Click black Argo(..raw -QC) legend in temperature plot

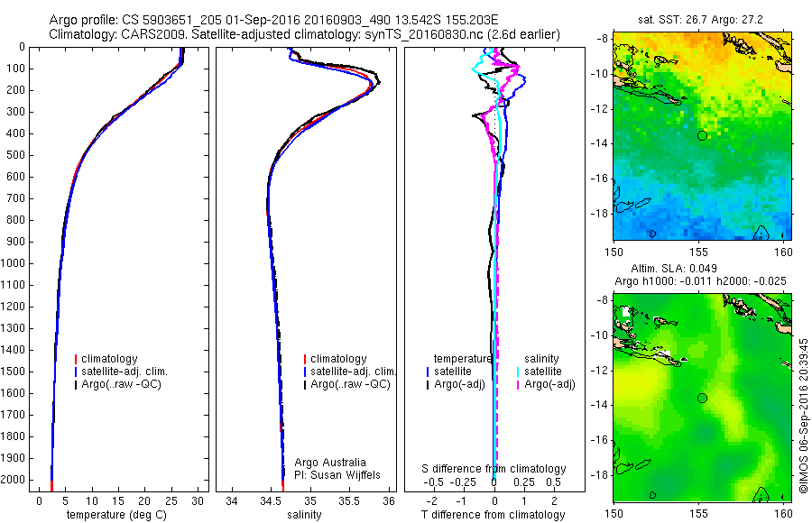click(x=117, y=384)
